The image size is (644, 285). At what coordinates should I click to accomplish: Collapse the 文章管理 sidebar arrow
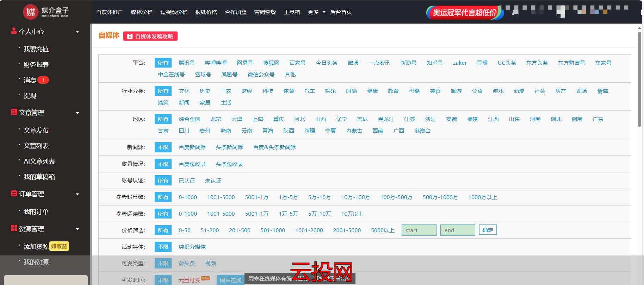[78, 113]
